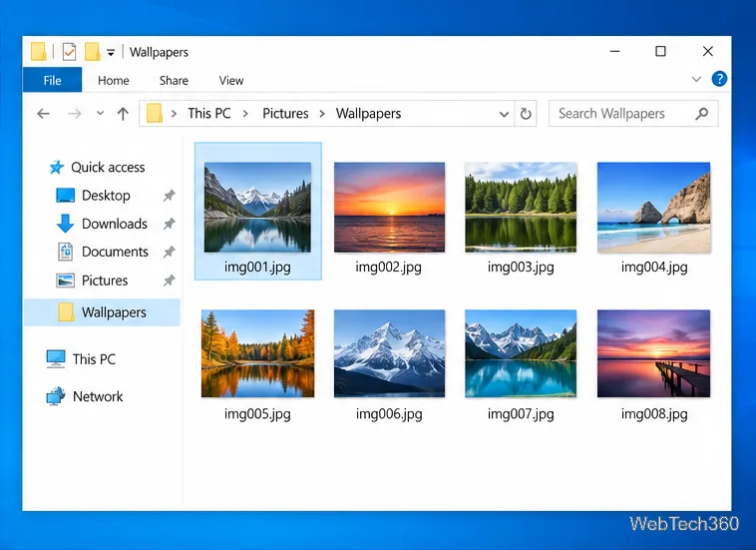Maximize the Wallpapers window
Screen dimensions: 756x550
coord(660,51)
